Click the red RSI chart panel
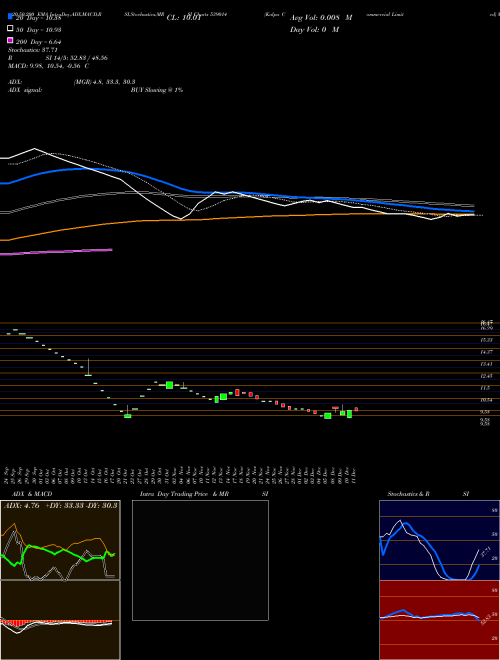500x660 pixels. (x=439, y=620)
